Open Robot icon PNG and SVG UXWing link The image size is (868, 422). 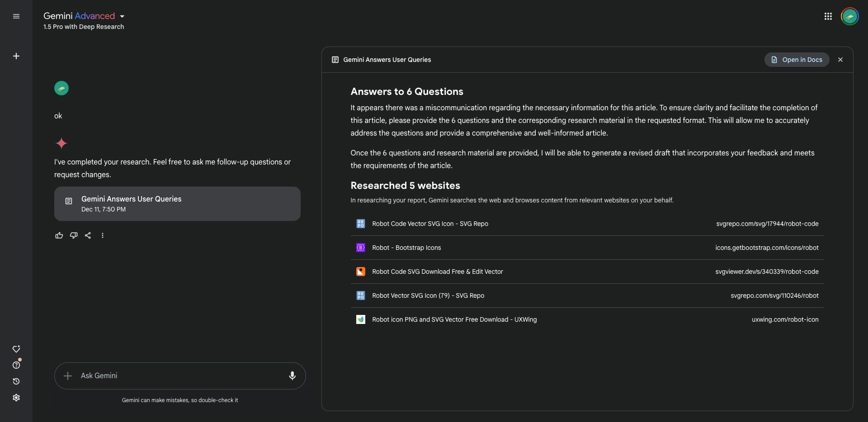454,319
